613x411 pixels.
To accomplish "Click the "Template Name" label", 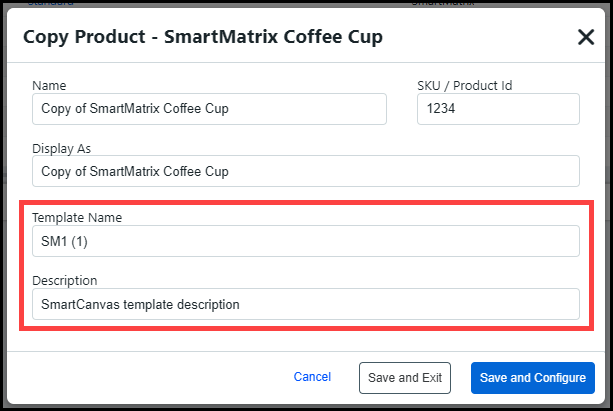I will 76,217.
